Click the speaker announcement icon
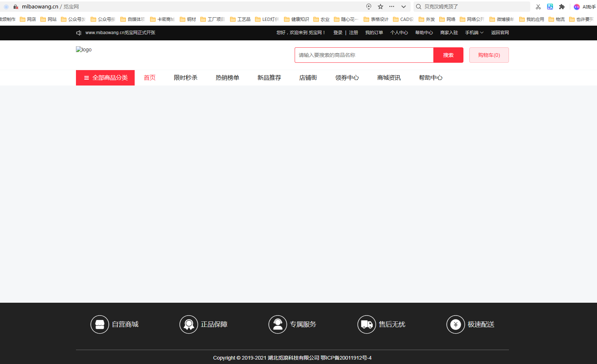Screen dimensions: 597x364 (79, 33)
